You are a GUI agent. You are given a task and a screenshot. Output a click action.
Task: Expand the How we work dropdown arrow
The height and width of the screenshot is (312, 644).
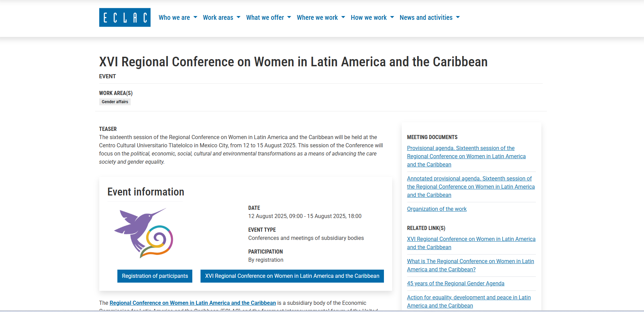pyautogui.click(x=392, y=17)
